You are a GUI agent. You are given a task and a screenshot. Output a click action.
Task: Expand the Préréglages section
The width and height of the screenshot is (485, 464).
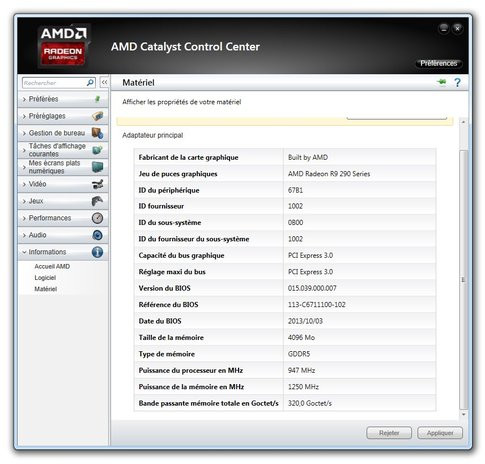[x=24, y=116]
